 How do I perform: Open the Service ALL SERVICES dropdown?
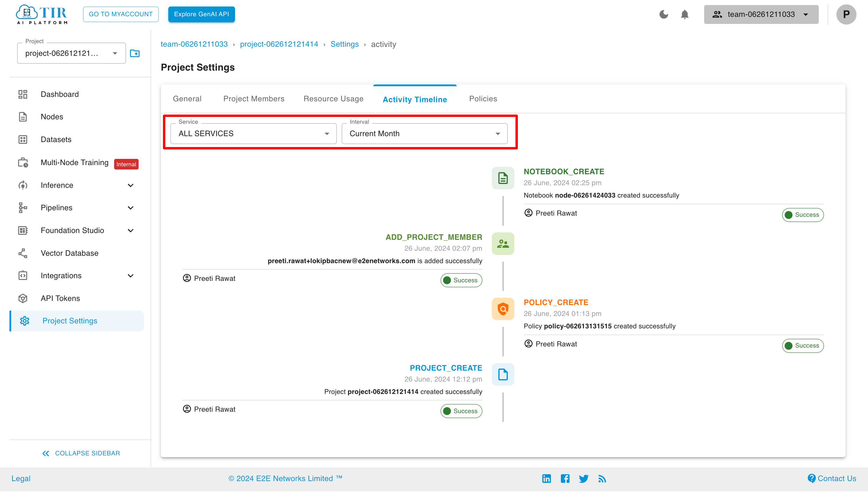point(253,133)
